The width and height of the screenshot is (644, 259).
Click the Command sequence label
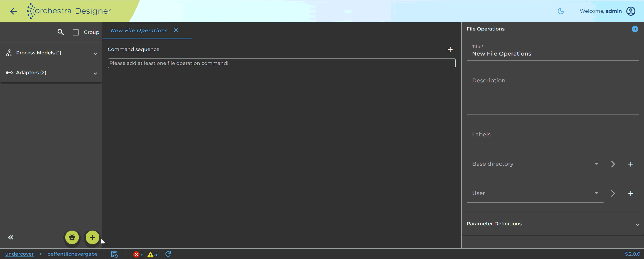pyautogui.click(x=133, y=49)
